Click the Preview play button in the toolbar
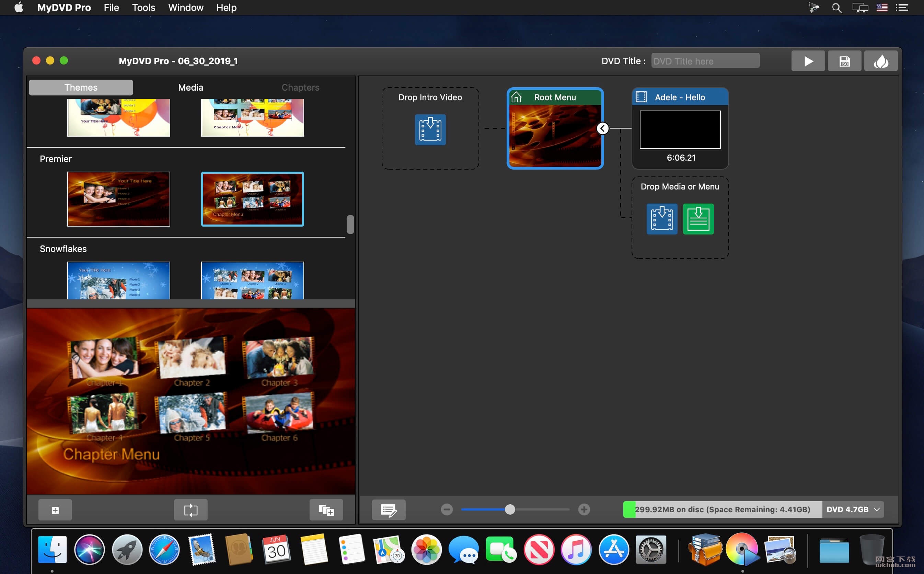 [x=808, y=61]
